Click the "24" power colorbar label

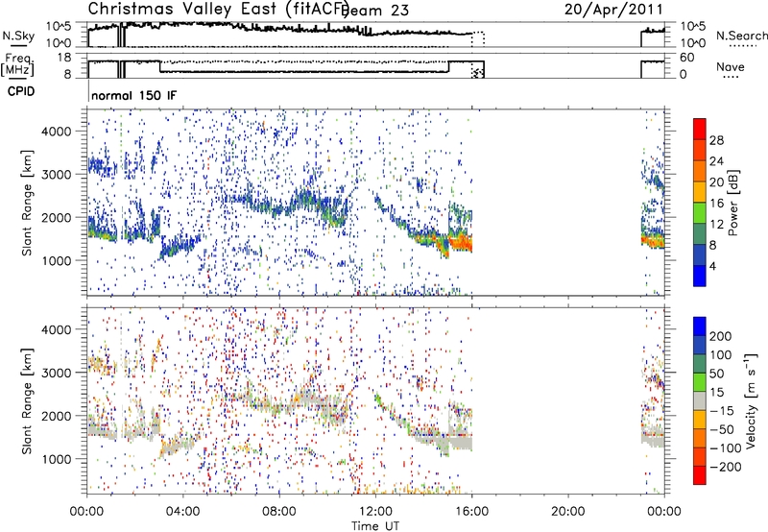[716, 161]
